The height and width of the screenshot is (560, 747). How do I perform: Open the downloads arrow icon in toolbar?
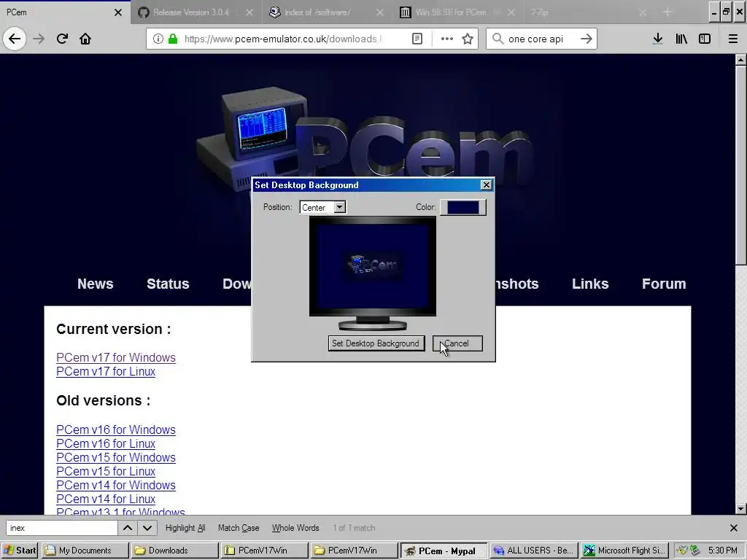click(658, 39)
